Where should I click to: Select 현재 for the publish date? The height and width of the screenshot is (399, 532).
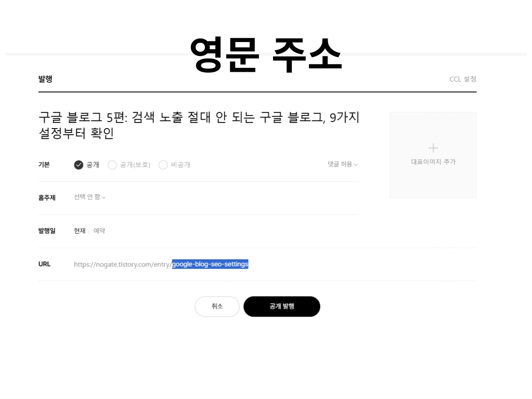tap(79, 231)
